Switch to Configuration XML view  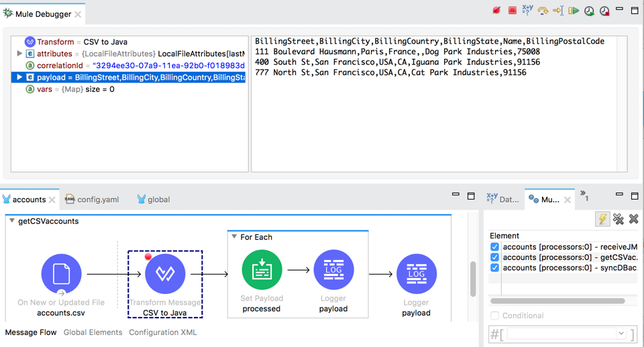coord(163,332)
